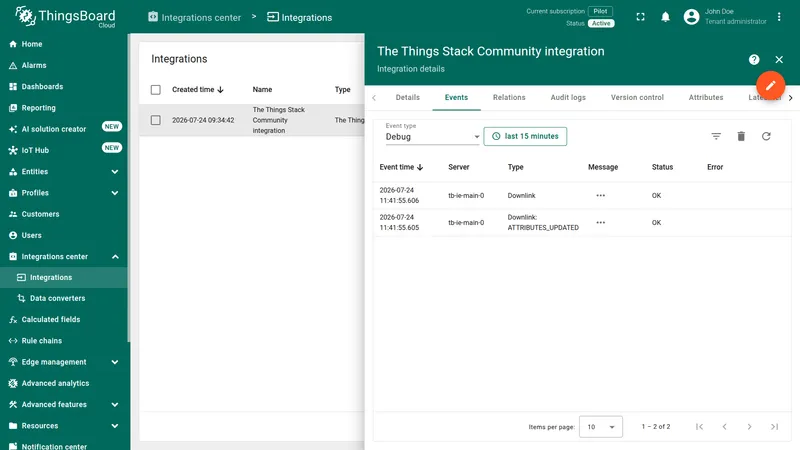
Task: Select all integrations checkbox
Action: pyautogui.click(x=156, y=90)
